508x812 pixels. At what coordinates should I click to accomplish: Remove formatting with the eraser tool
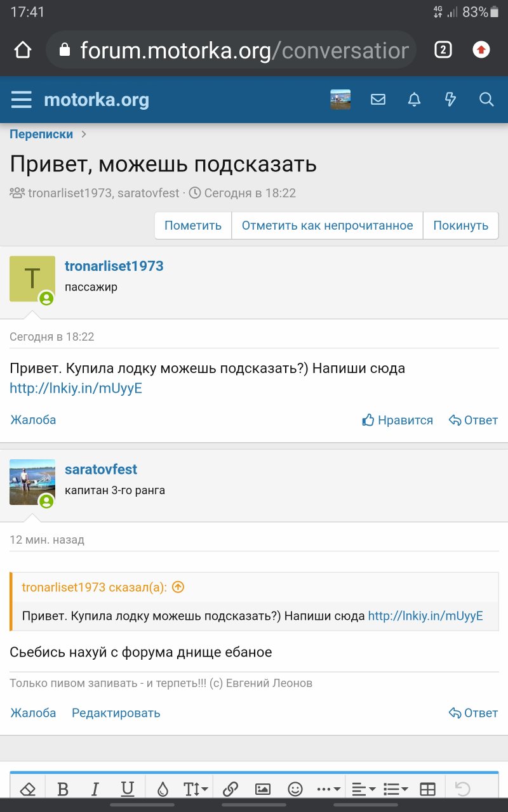coord(28,789)
